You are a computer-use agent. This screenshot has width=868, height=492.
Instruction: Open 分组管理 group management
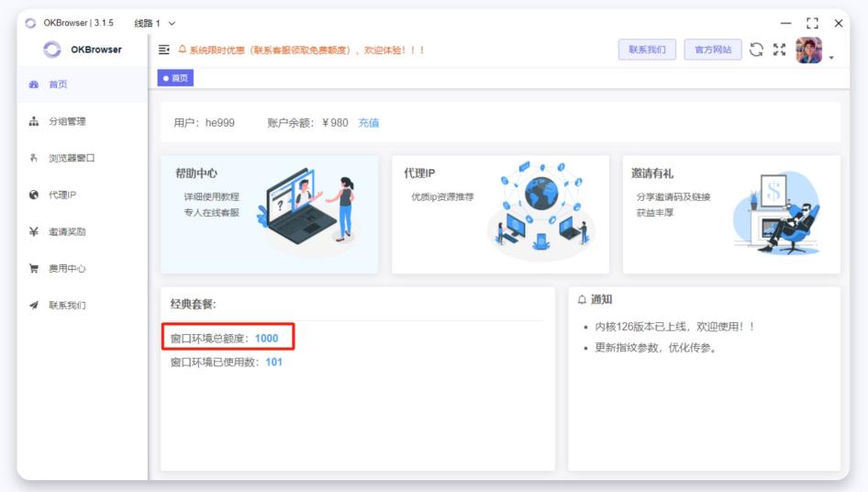click(x=82, y=121)
